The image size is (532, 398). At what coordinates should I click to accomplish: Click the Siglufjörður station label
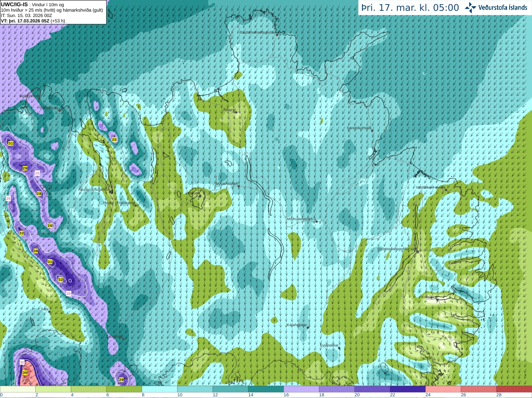coord(30,96)
